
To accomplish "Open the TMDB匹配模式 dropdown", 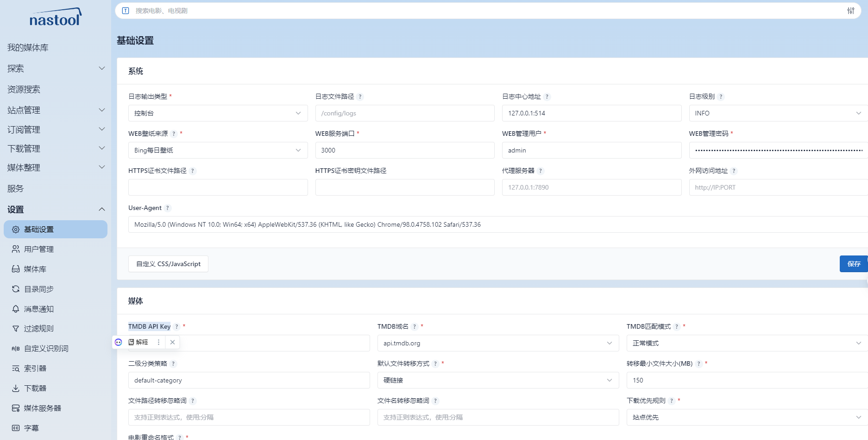I will [x=747, y=343].
